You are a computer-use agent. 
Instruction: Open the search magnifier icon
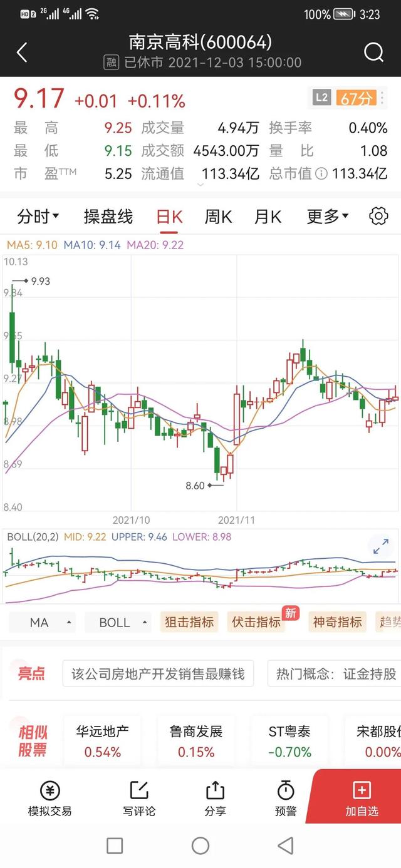point(373,53)
